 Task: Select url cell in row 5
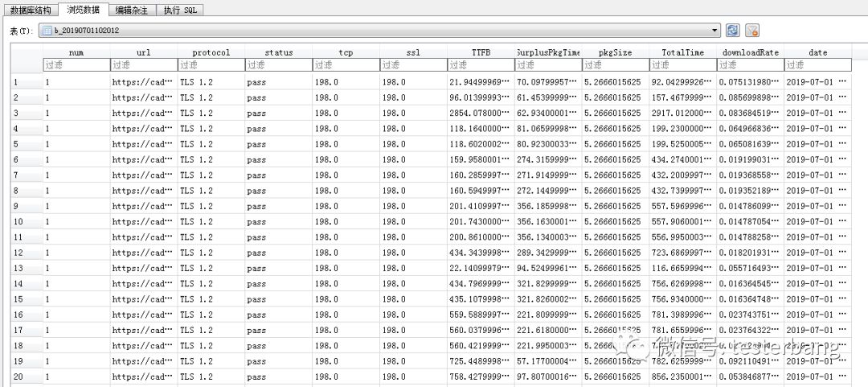[x=144, y=144]
